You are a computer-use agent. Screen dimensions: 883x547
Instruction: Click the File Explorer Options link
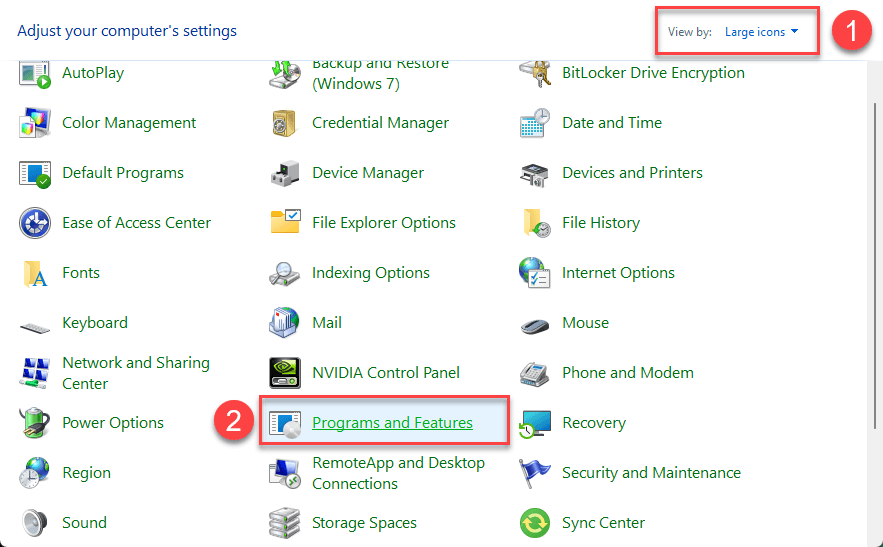[x=384, y=223]
